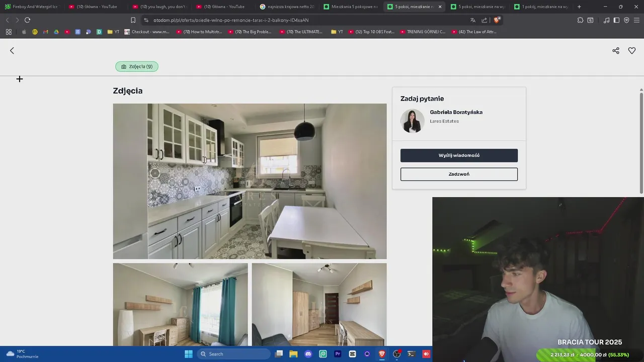Switch to the 1 pokój, mieszkanie tab
644x362 pixels.
(x=541, y=7)
